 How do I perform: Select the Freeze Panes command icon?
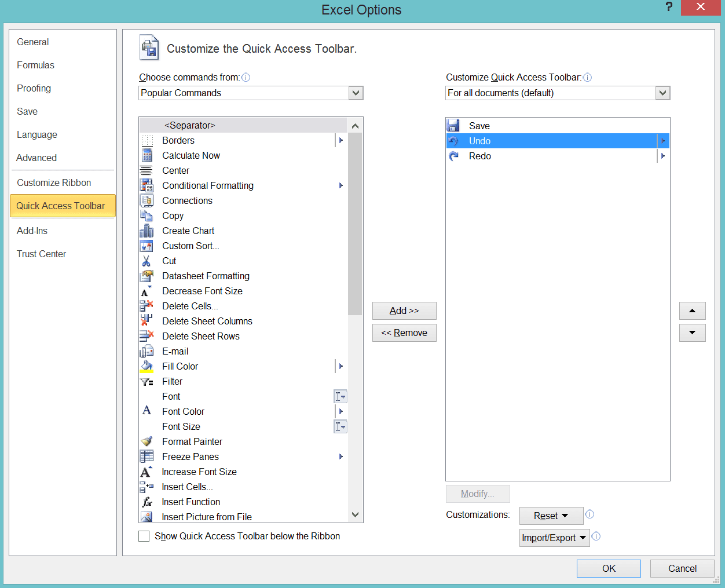pos(146,456)
